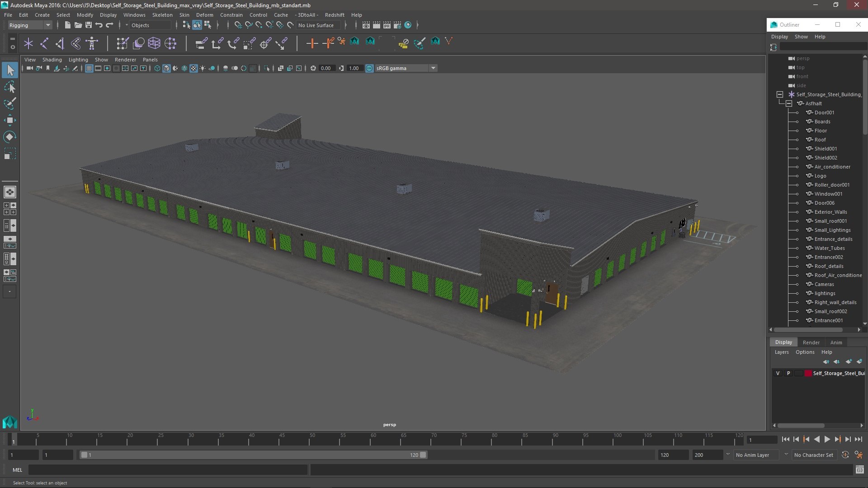Screen dimensions: 868x488
Task: Click the create new layer icon
Action: pos(849,361)
